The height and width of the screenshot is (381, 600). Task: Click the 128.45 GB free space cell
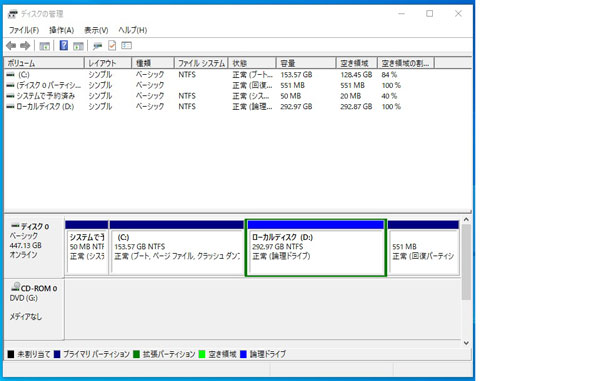pos(356,75)
